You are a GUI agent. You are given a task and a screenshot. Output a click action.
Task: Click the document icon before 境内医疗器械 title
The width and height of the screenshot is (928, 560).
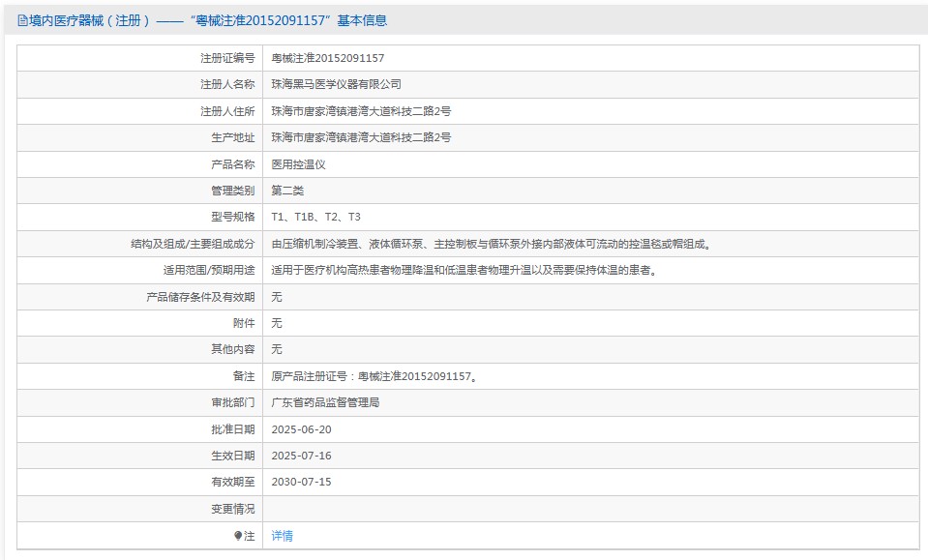pyautogui.click(x=22, y=20)
